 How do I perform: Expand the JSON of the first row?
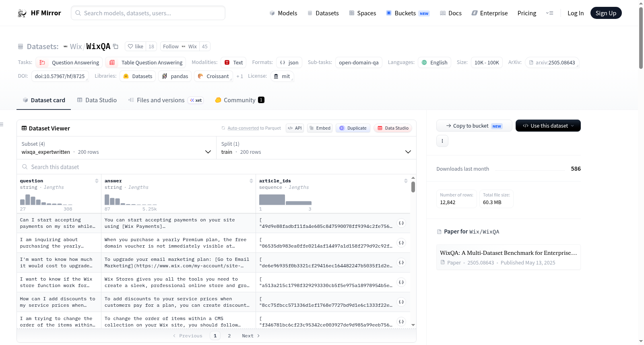pyautogui.click(x=401, y=223)
